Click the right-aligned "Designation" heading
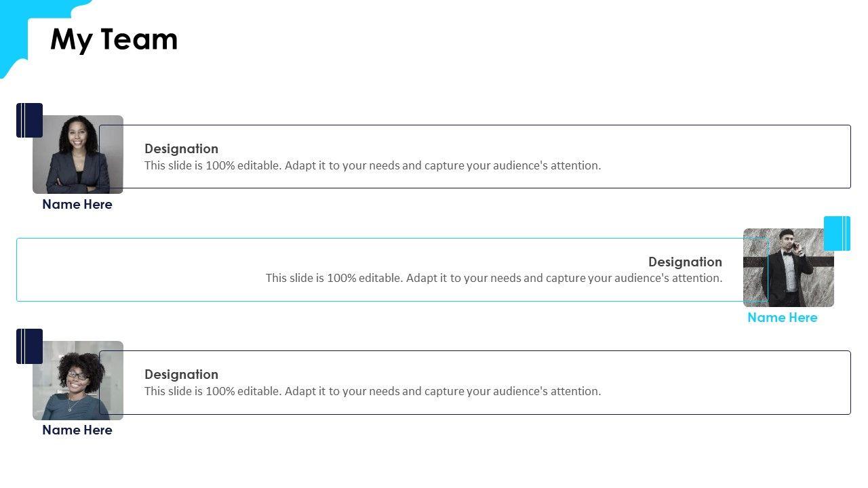Image resolution: width=868 pixels, height=488 pixels. coord(685,262)
